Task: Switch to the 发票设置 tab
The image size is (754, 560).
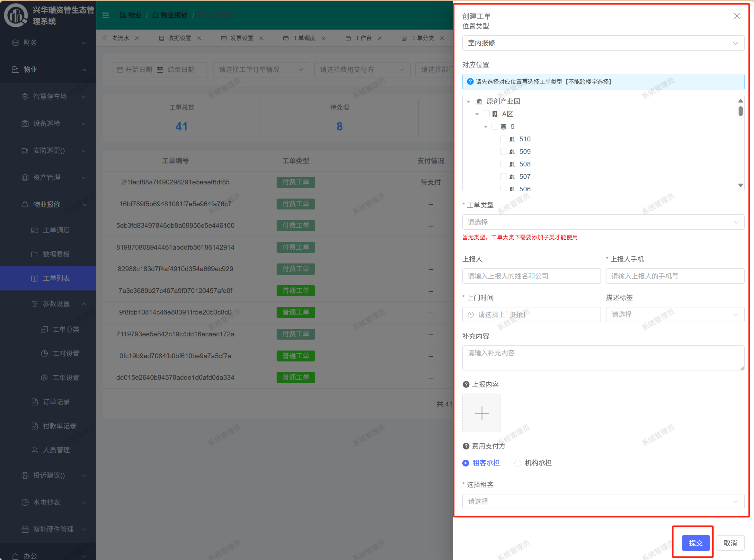Action: (x=241, y=38)
